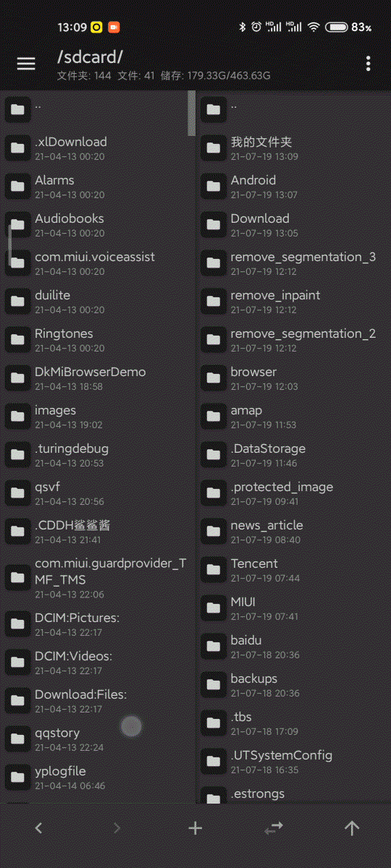Open the Download folder
Image resolution: width=391 pixels, height=868 pixels.
293,225
